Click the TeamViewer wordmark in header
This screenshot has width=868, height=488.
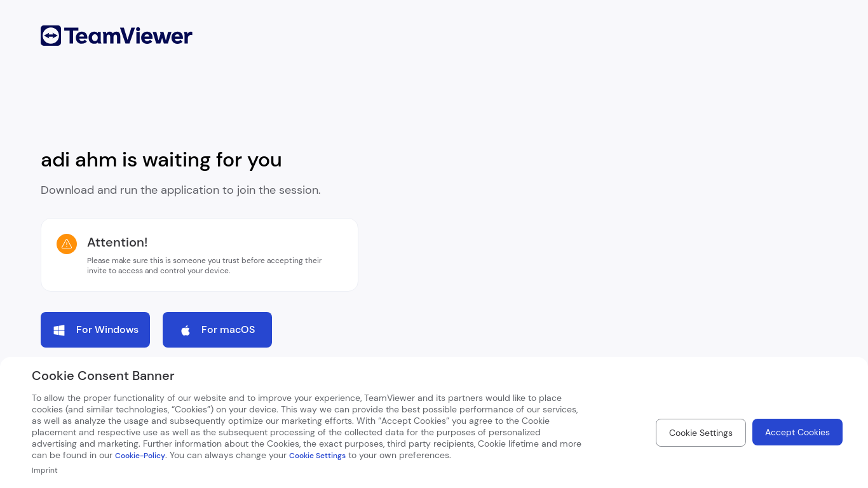pyautogui.click(x=128, y=36)
